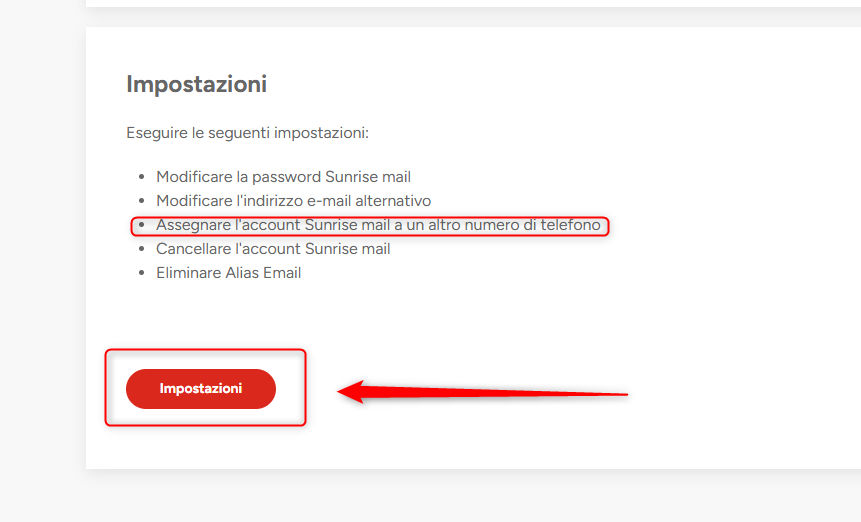Click "Modificare la password Sunrise mail" item

point(283,177)
